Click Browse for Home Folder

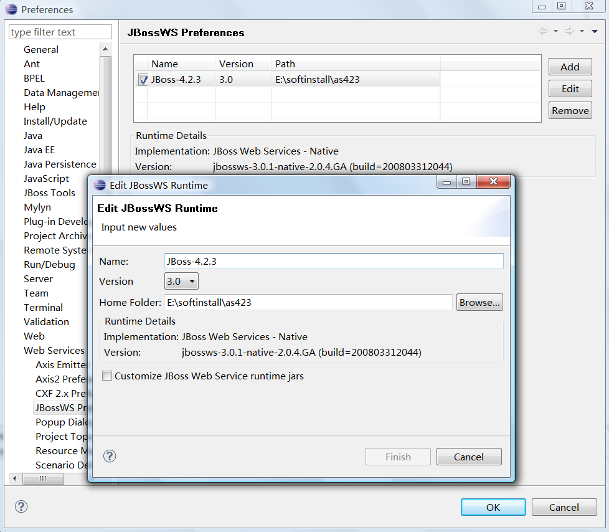click(x=479, y=303)
